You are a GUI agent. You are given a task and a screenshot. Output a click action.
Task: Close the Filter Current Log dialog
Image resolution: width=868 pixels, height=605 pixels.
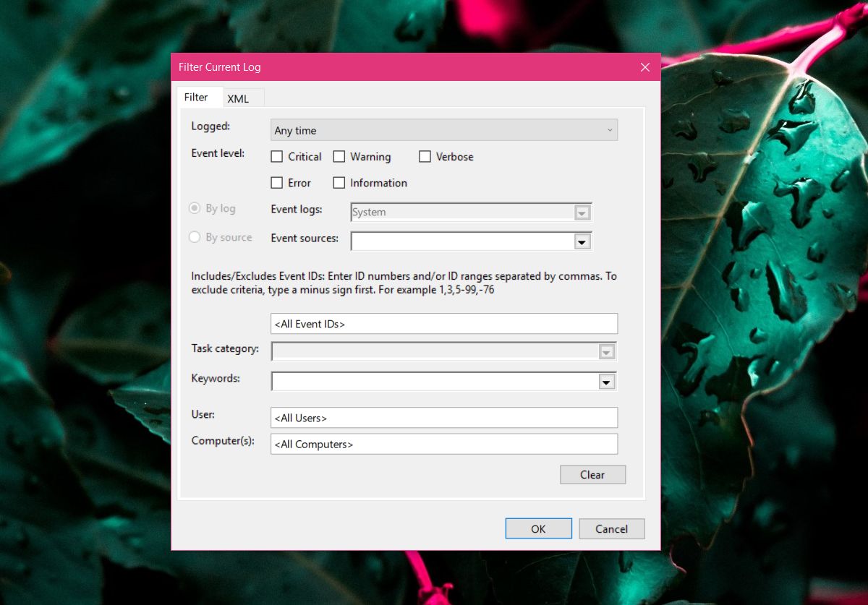point(645,67)
